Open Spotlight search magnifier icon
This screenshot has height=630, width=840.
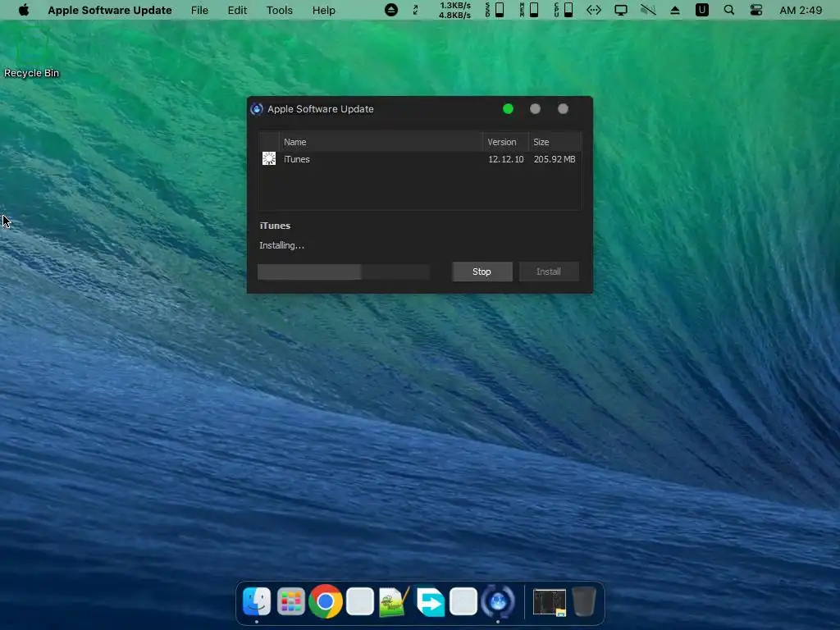pos(729,10)
